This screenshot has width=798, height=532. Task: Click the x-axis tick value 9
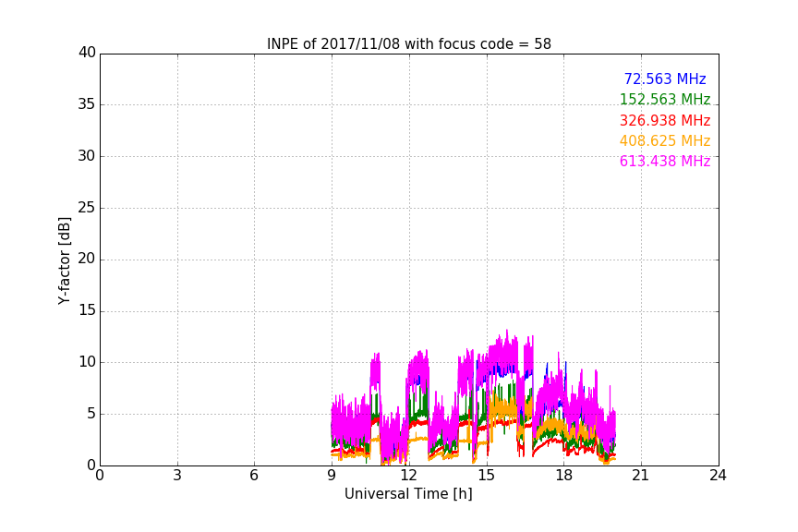pos(332,476)
